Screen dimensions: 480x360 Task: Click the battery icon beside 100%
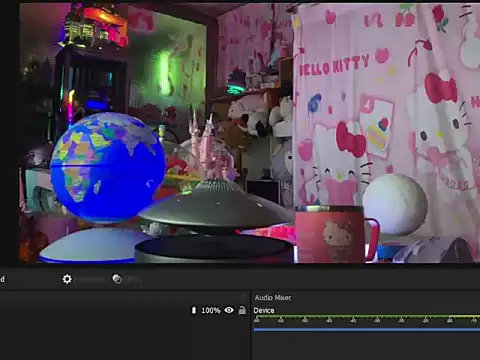194,310
